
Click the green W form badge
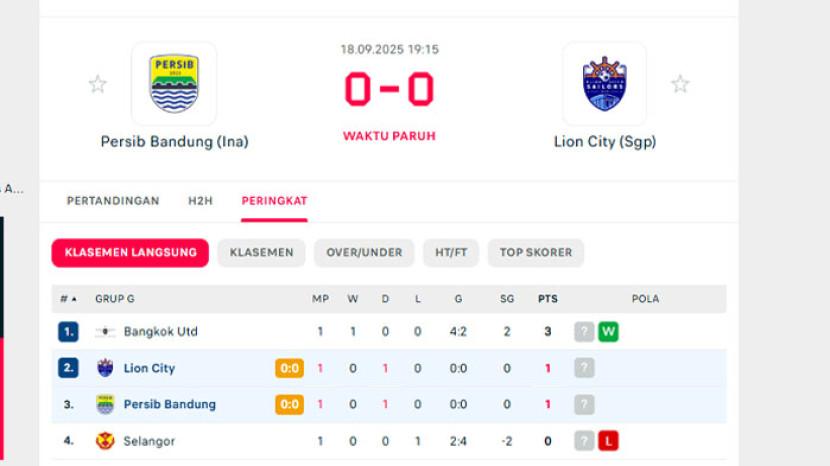coord(608,332)
